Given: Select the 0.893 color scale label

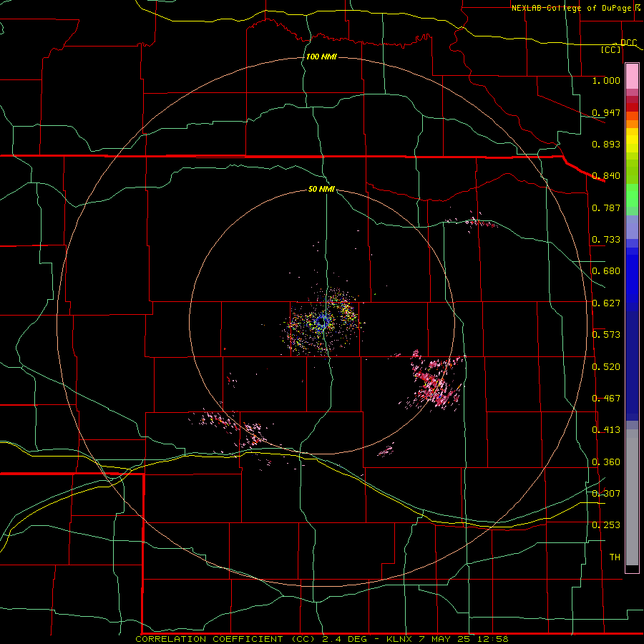Looking at the screenshot, I should (606, 144).
